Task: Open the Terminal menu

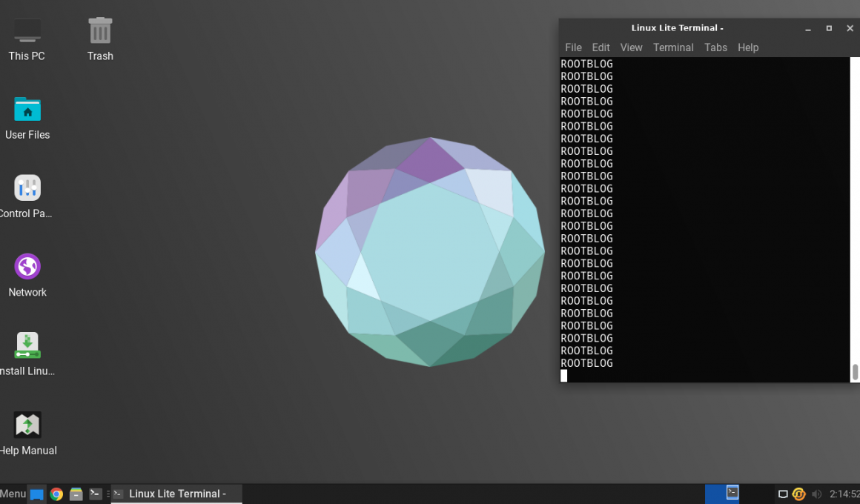Action: (x=673, y=47)
